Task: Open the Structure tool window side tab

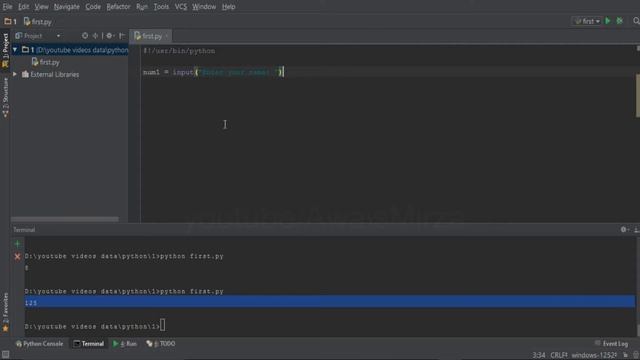Action: click(5, 97)
